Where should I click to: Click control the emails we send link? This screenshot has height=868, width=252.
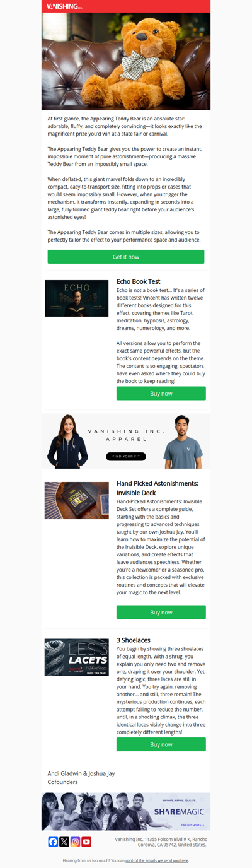coord(157,860)
